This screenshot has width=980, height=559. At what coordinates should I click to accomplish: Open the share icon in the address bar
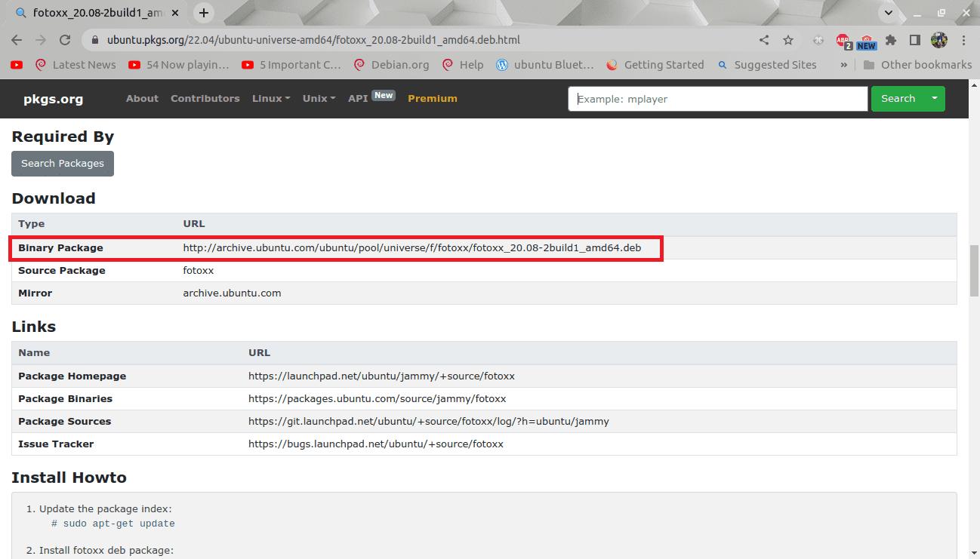[763, 39]
